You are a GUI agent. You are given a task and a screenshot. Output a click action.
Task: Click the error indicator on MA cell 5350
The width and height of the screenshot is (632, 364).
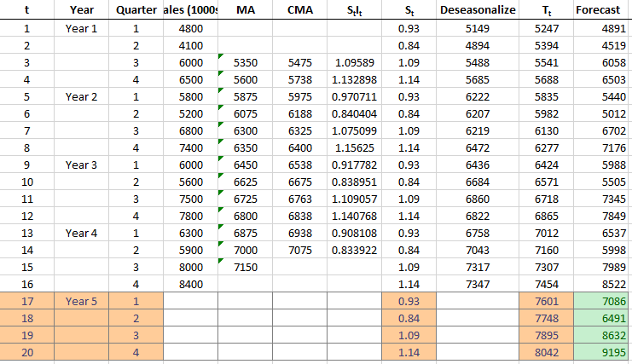click(x=222, y=57)
